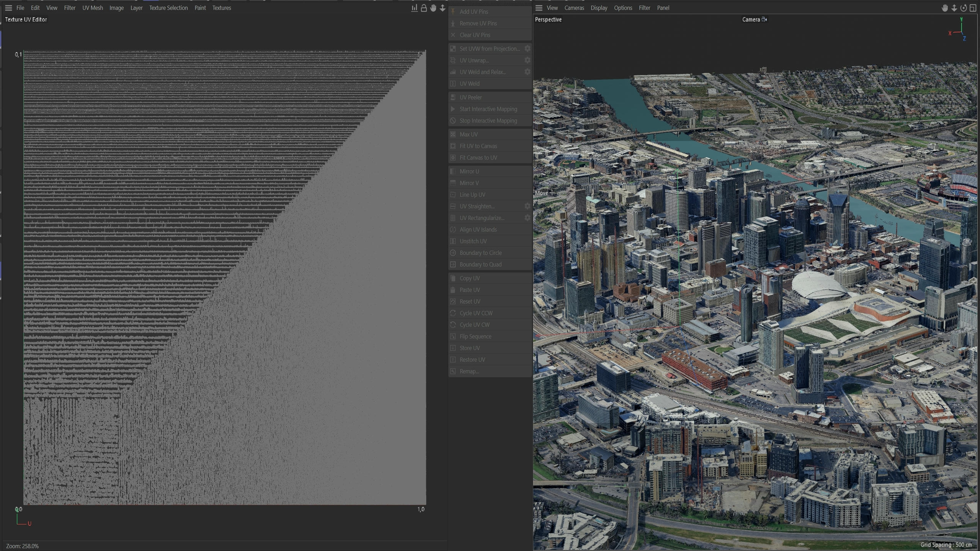Click the Cycle UV CCW icon
The height and width of the screenshot is (551, 980).
(453, 313)
